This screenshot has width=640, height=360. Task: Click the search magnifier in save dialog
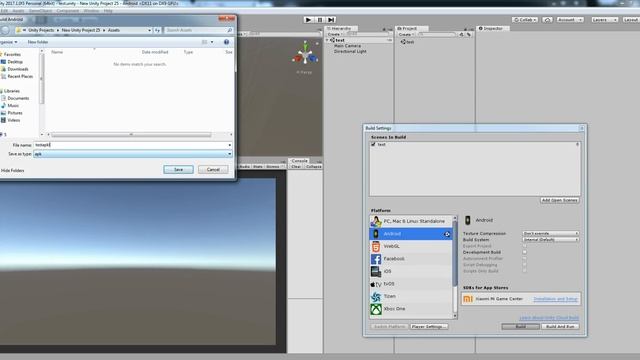(x=229, y=30)
